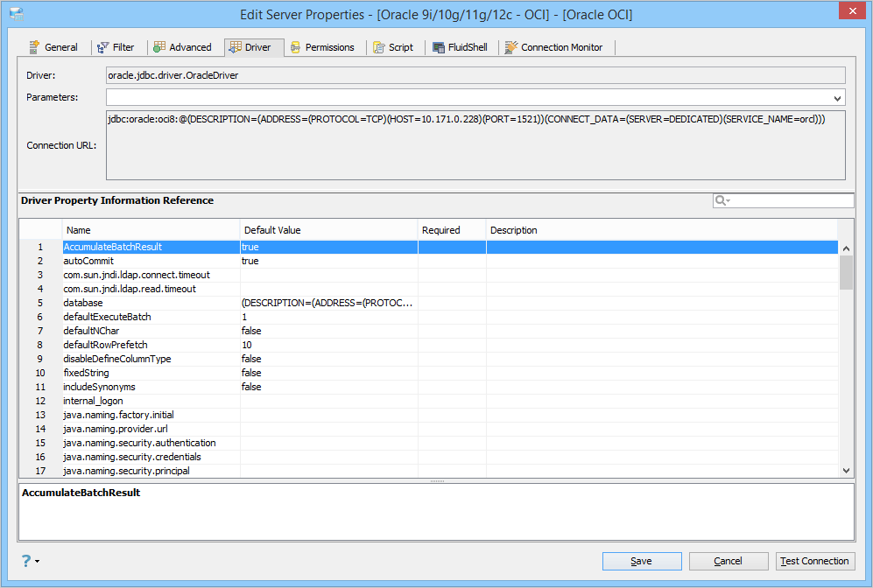873x588 pixels.
Task: Click the scroll down arrow of property table
Action: coord(846,471)
